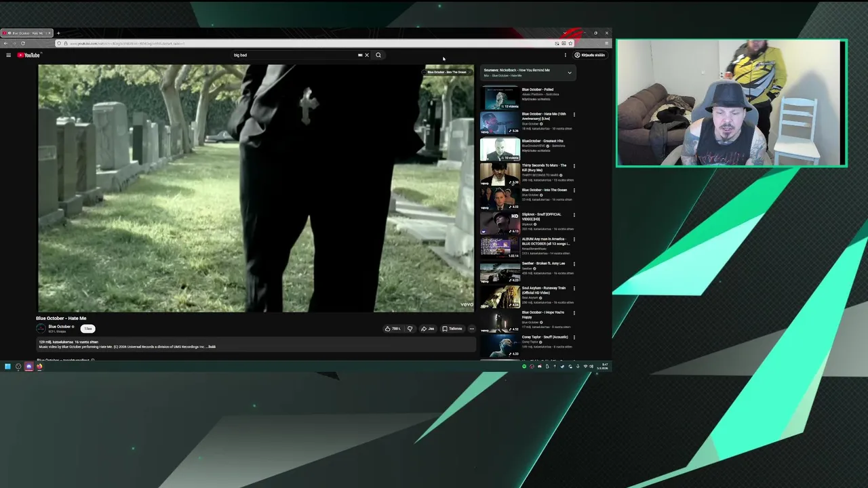Share the video with Jaa button
This screenshot has width=868, height=488.
[427, 329]
